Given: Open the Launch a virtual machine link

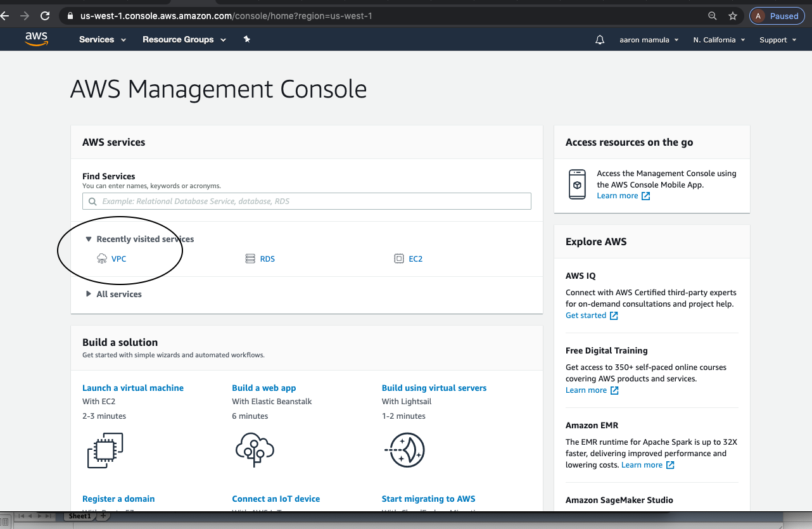Looking at the screenshot, I should coord(133,388).
